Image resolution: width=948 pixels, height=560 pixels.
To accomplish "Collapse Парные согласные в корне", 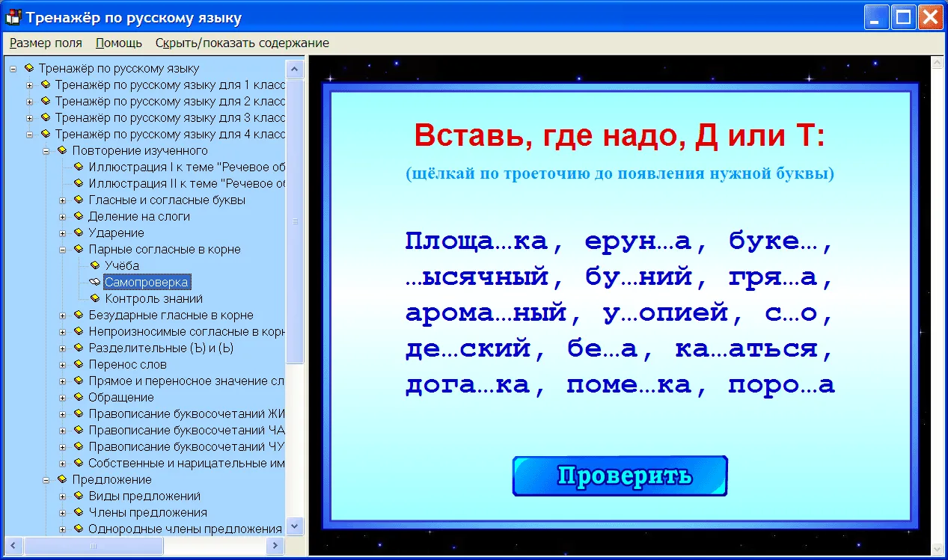I will point(63,250).
